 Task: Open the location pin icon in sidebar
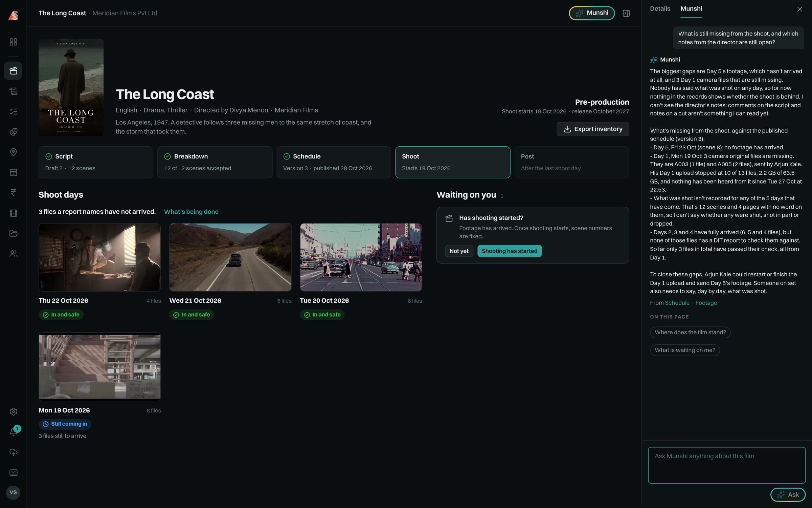13,152
